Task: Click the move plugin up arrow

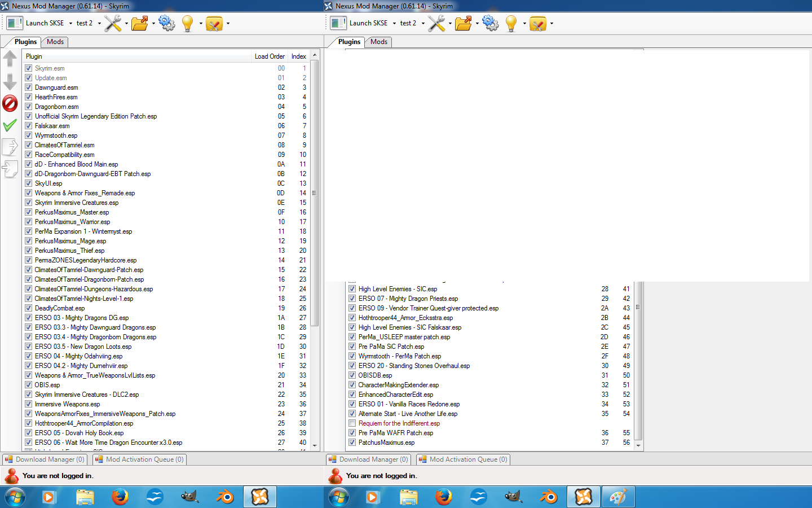Action: pos(10,59)
